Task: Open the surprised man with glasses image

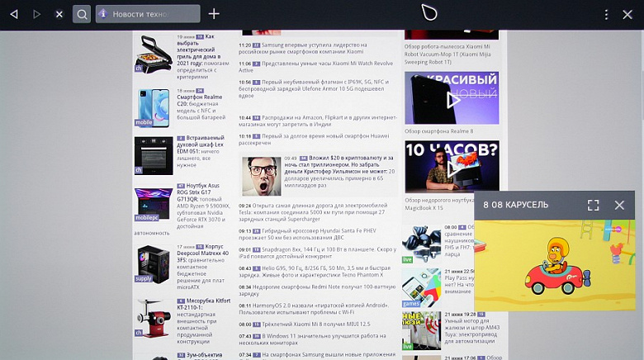Action: (x=261, y=176)
